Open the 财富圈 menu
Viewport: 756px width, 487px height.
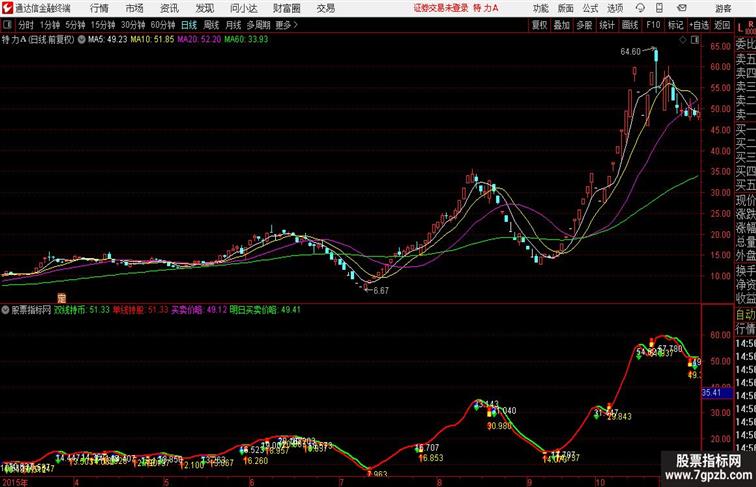[x=286, y=8]
